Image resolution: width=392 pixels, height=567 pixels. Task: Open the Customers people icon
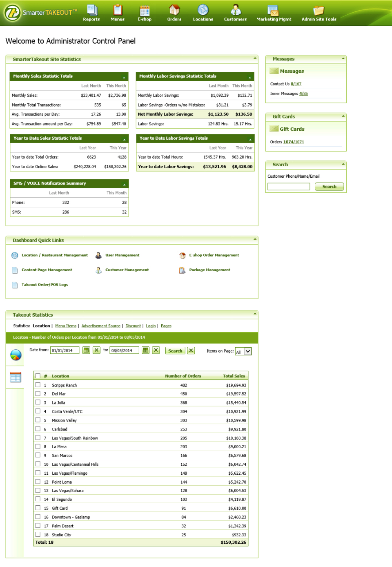point(236,10)
